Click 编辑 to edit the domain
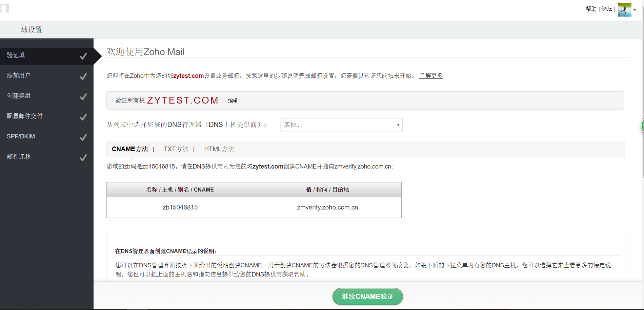 click(233, 101)
